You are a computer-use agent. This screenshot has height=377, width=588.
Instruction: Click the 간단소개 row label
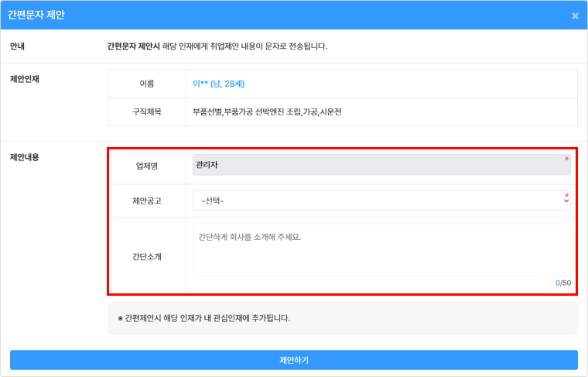[147, 255]
